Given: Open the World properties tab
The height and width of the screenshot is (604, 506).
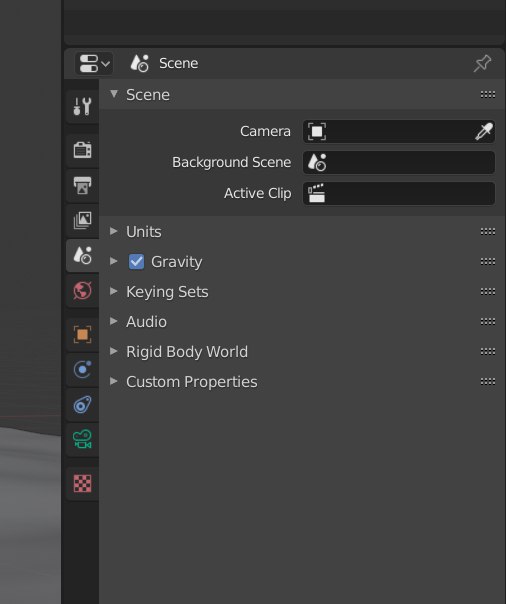Looking at the screenshot, I should click(x=82, y=290).
